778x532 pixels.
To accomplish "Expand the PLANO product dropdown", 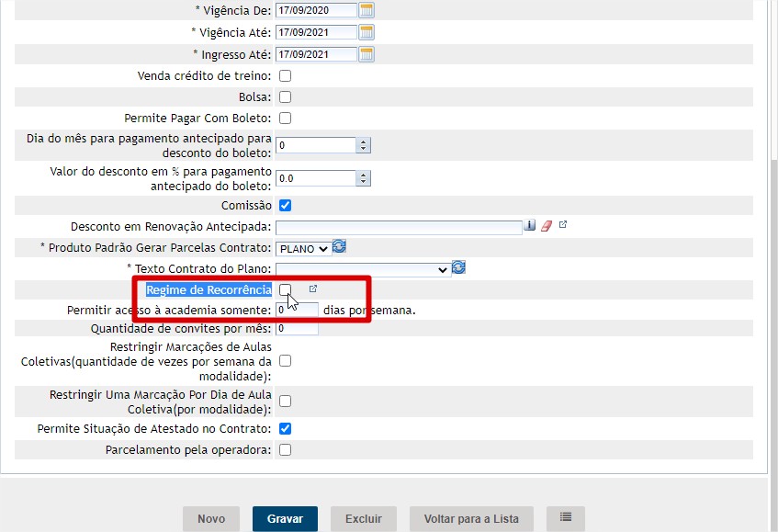I will pyautogui.click(x=302, y=248).
